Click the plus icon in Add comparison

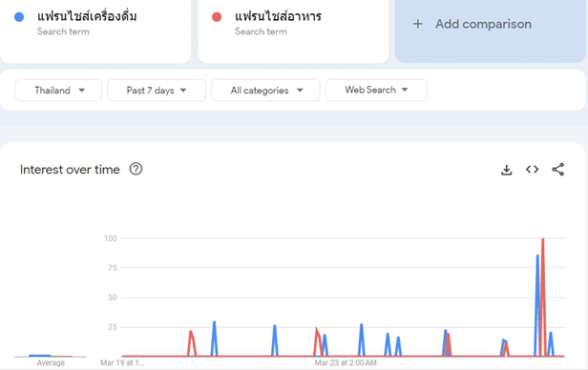(417, 24)
